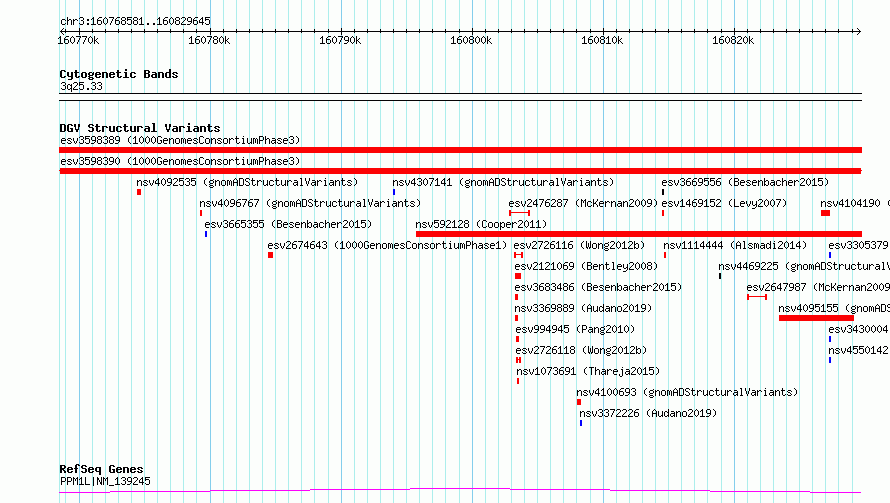The image size is (890, 503).
Task: Click the 160780k ruler position
Action: (209, 40)
